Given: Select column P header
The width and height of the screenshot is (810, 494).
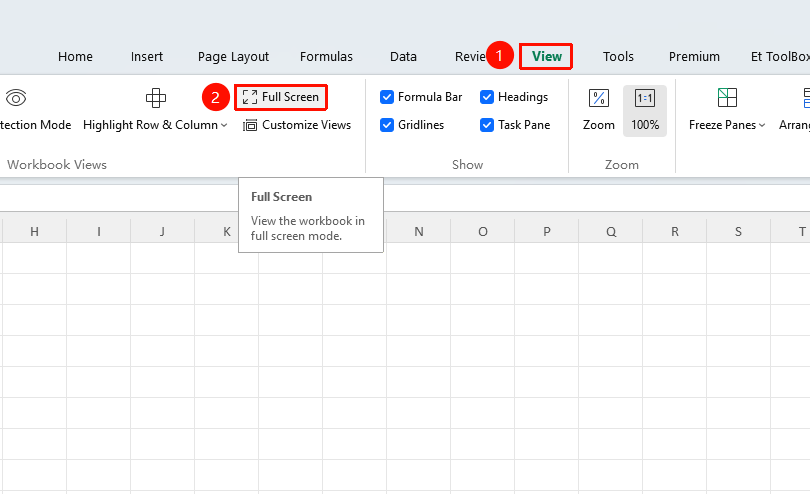Looking at the screenshot, I should (547, 231).
